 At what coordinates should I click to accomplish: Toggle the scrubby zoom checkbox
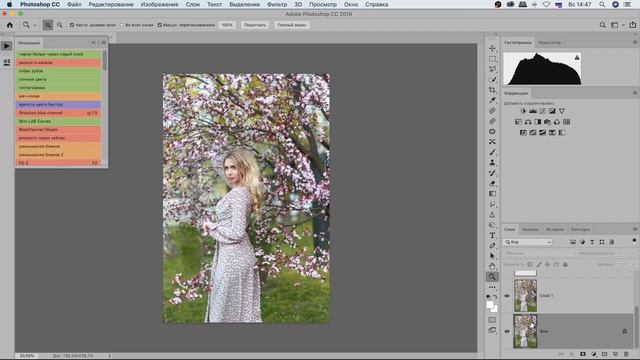(x=160, y=25)
